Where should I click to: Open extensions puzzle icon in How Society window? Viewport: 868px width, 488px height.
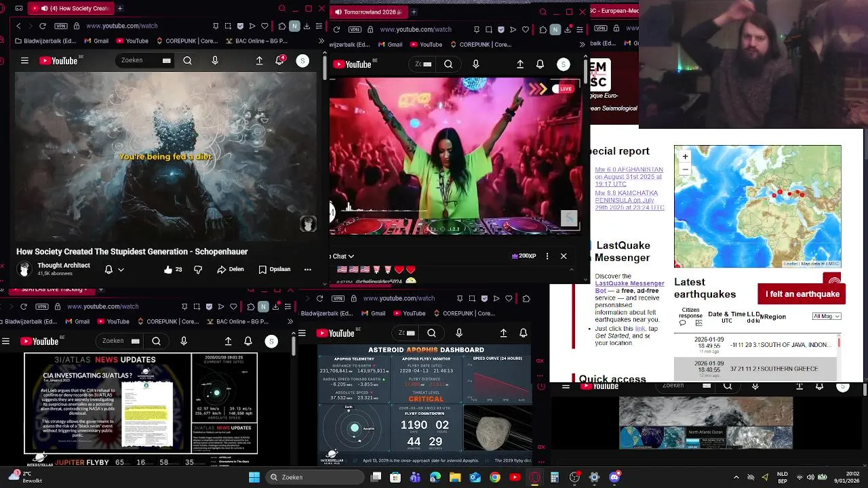tap(282, 26)
